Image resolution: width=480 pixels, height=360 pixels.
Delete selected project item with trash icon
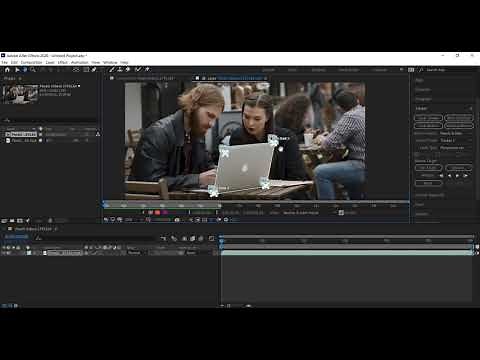[50, 220]
